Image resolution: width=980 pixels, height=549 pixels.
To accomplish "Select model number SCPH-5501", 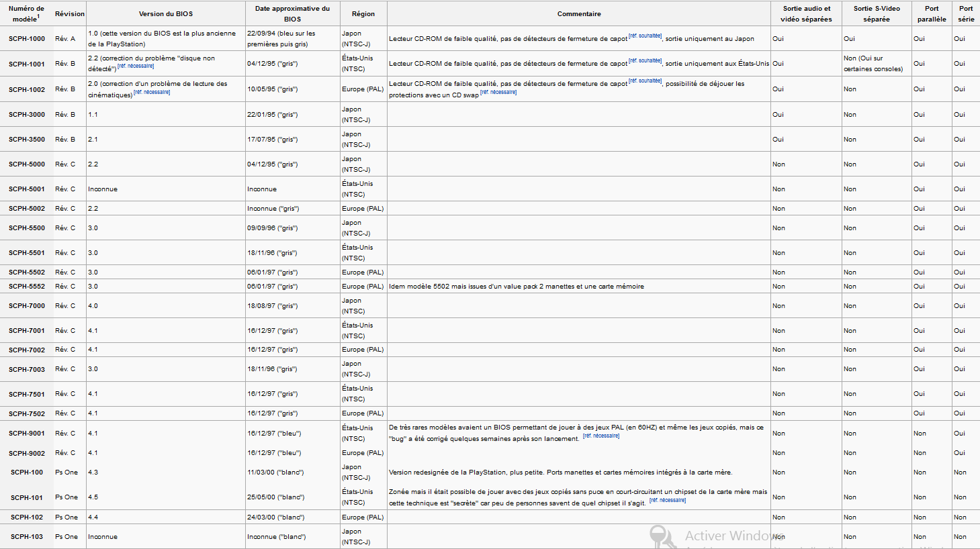I will tap(27, 253).
